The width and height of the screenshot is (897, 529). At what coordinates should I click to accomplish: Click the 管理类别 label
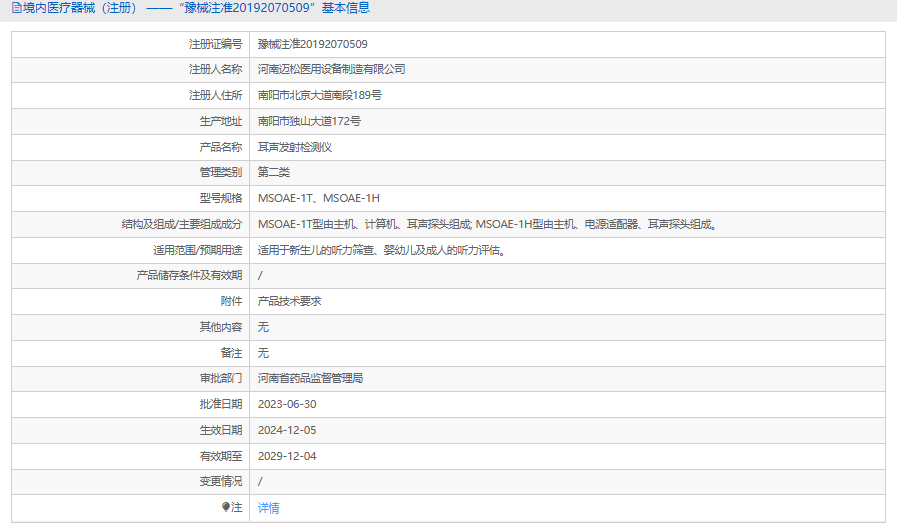click(x=221, y=172)
